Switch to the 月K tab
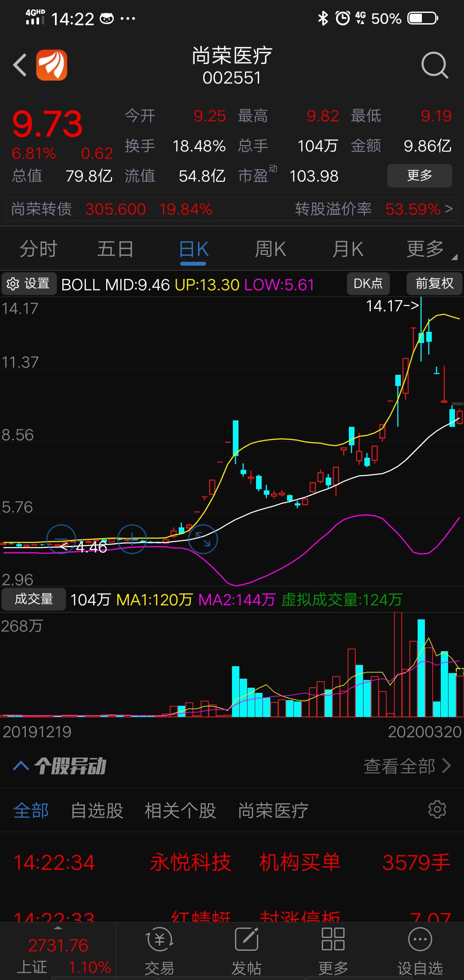This screenshot has width=464, height=980. click(348, 249)
